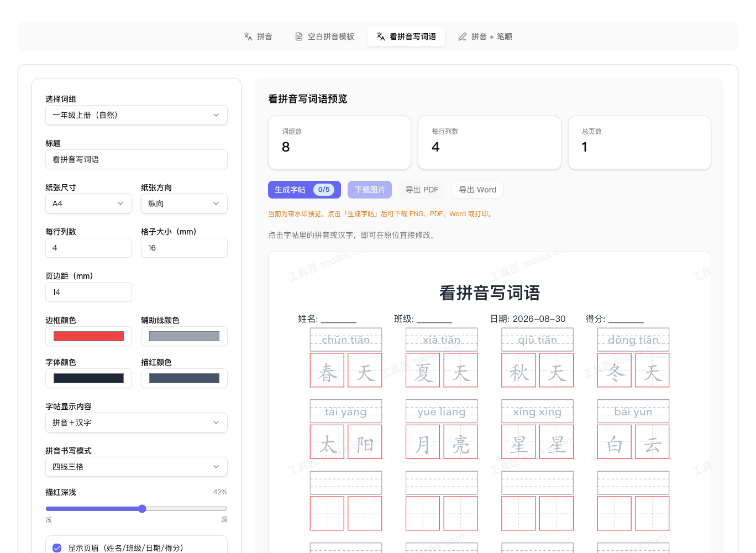Pick the red 边框颜色 swatch
This screenshot has width=756, height=553.
(88, 336)
